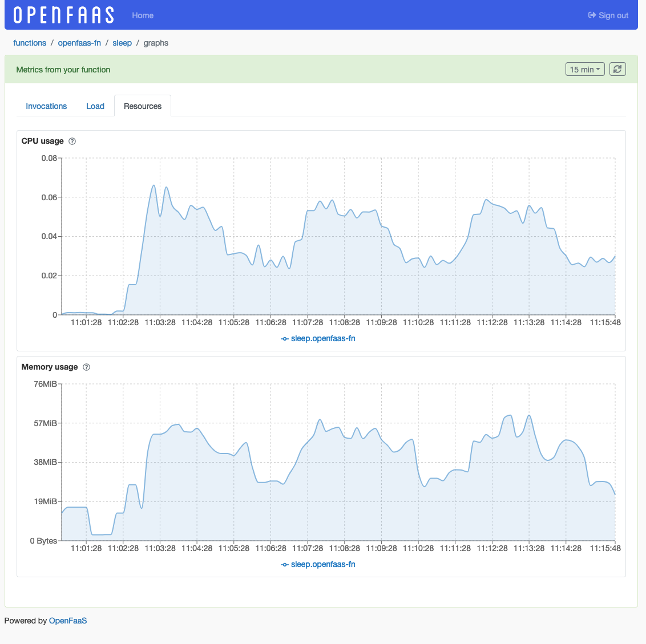
Task: Click the OpenFaaS link in the footer
Action: point(68,621)
